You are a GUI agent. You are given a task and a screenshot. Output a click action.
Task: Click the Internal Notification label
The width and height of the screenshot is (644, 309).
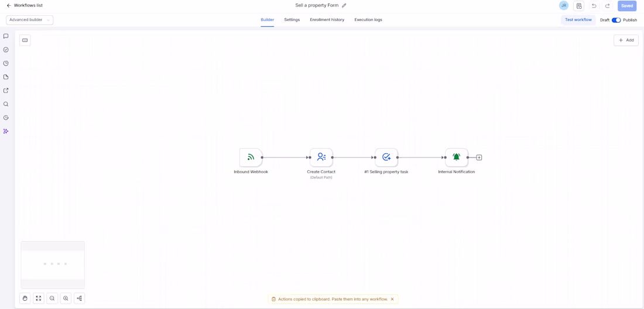pos(456,172)
